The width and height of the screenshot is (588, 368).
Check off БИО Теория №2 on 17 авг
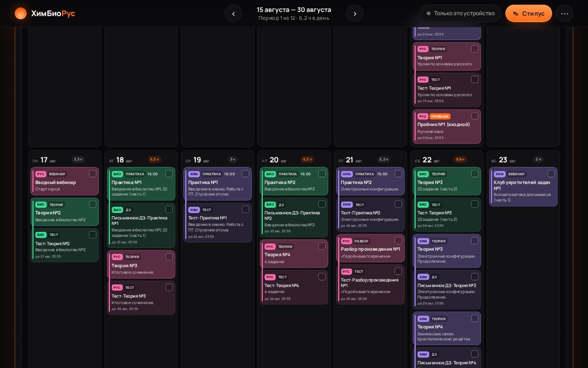[x=92, y=204]
